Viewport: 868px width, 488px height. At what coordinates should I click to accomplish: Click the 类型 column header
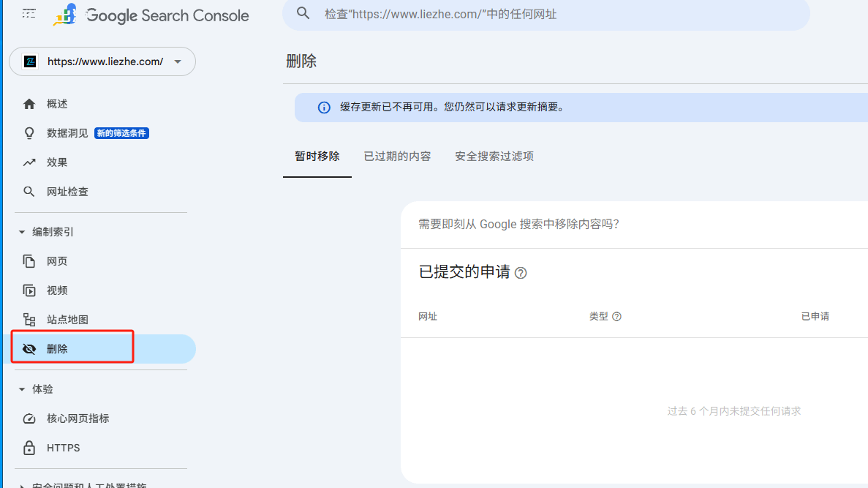coord(598,316)
